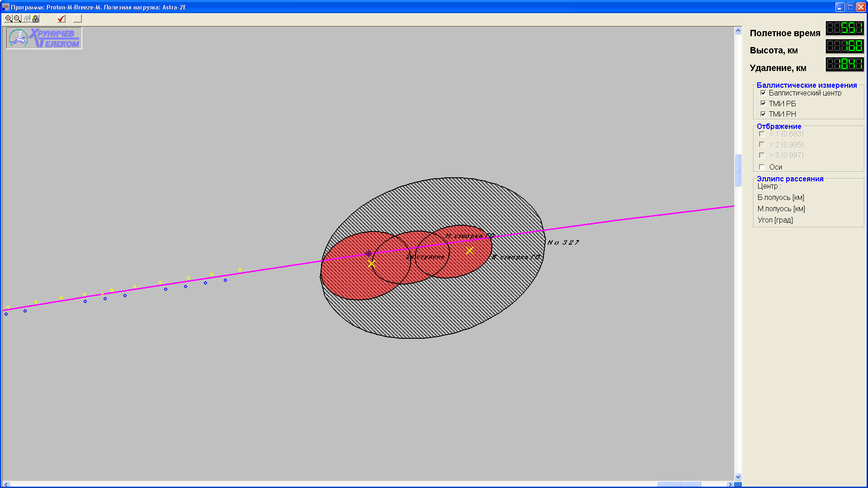Toggle the ТМИ РБ checkbox
This screenshot has width=868, height=488.
[x=763, y=104]
